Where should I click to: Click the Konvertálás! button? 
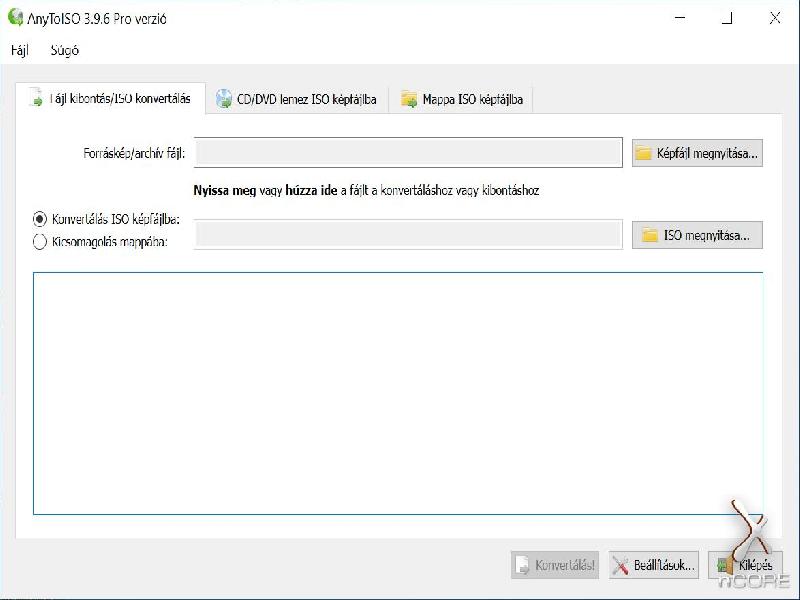coord(555,565)
